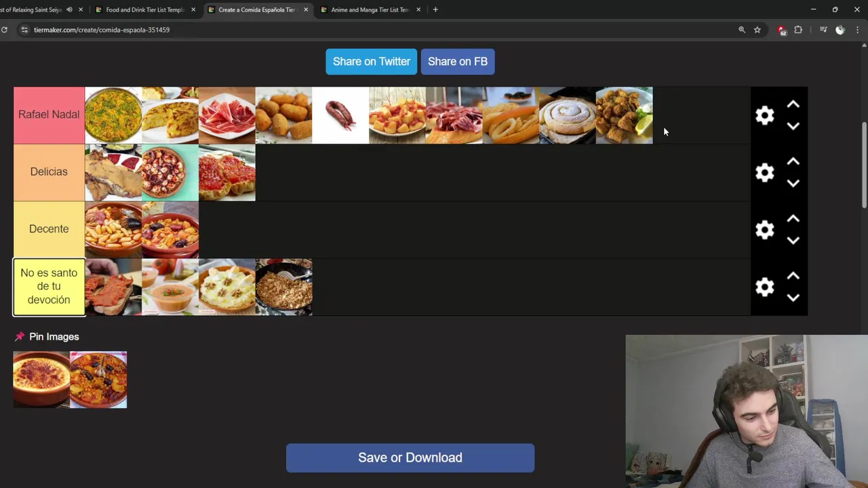
Task: Select calamari sandwich image in top tier
Action: point(511,115)
